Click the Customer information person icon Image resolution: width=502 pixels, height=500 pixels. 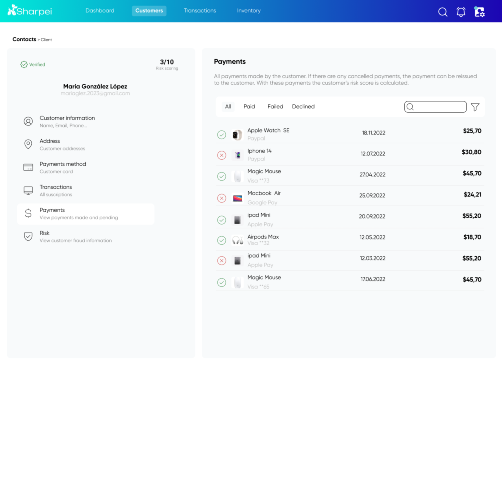28,121
